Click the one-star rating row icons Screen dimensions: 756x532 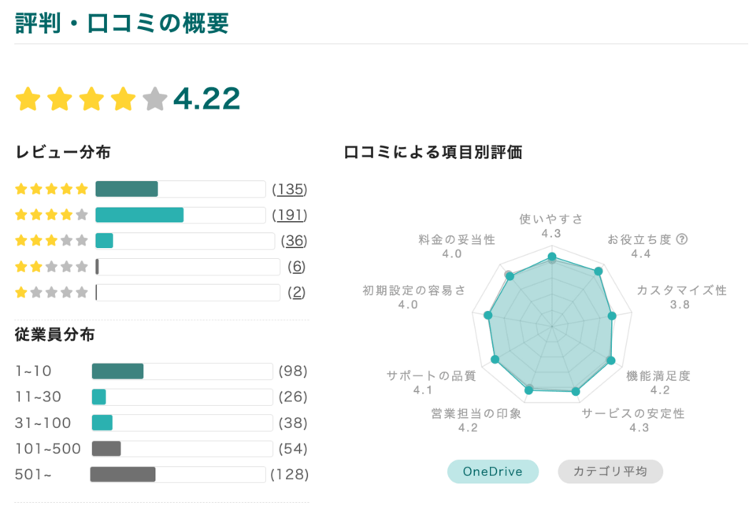click(x=51, y=293)
